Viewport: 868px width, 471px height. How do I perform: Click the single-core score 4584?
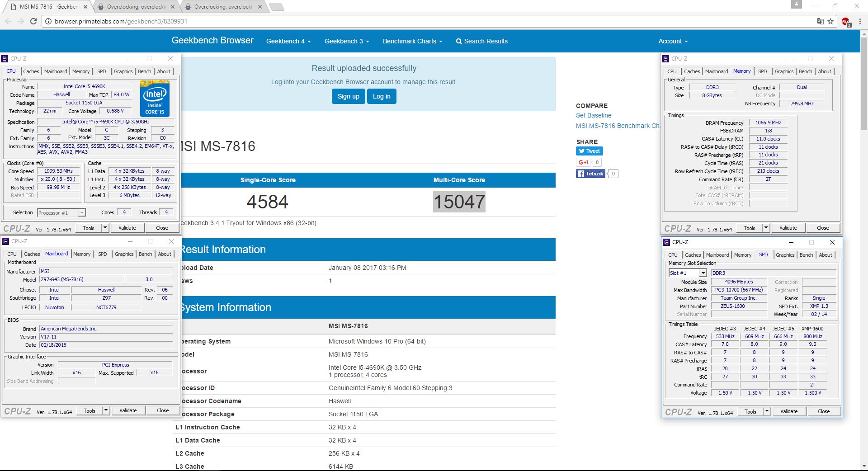coord(268,202)
